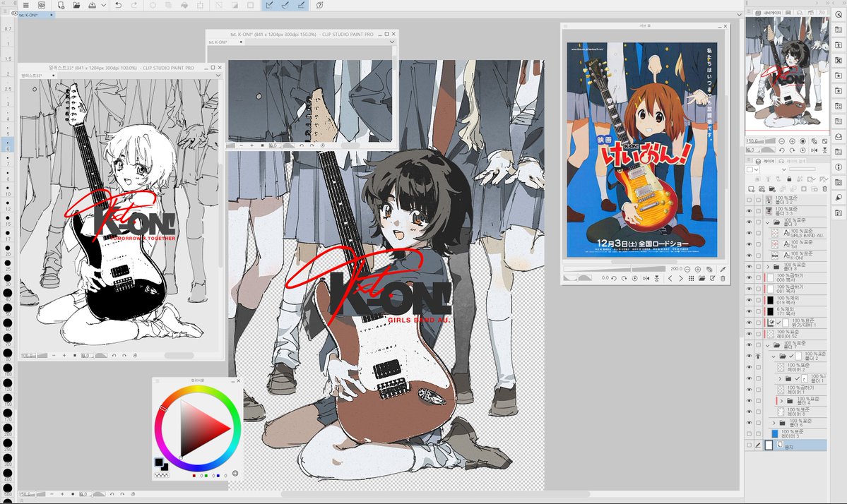Image resolution: width=847 pixels, height=504 pixels.
Task: Select the 레이어 52 layer
Action: (795, 333)
